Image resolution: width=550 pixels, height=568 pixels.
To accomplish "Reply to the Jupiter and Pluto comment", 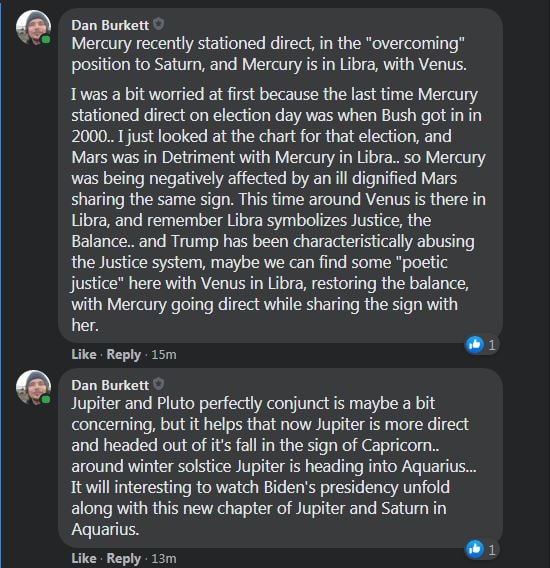I will coord(124,559).
